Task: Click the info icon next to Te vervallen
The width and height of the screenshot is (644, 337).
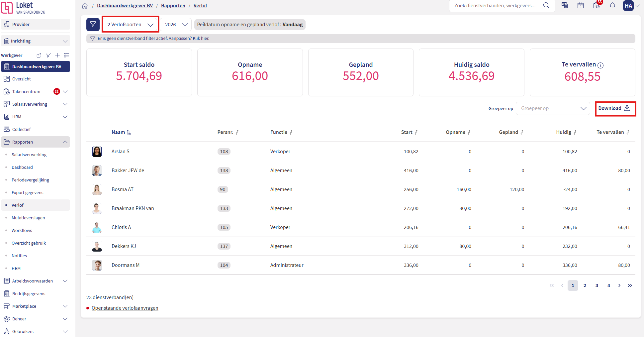Action: 600,65
